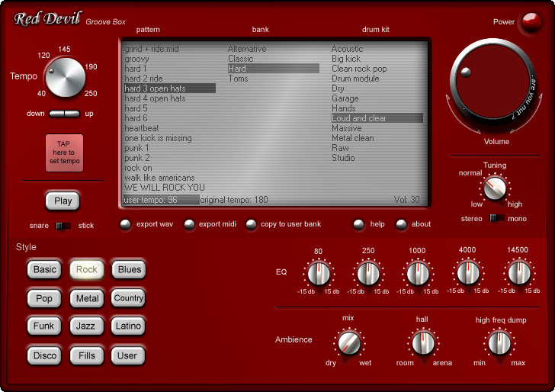555x392 pixels.
Task: Click the tempo down/up switch
Action: click(x=64, y=114)
